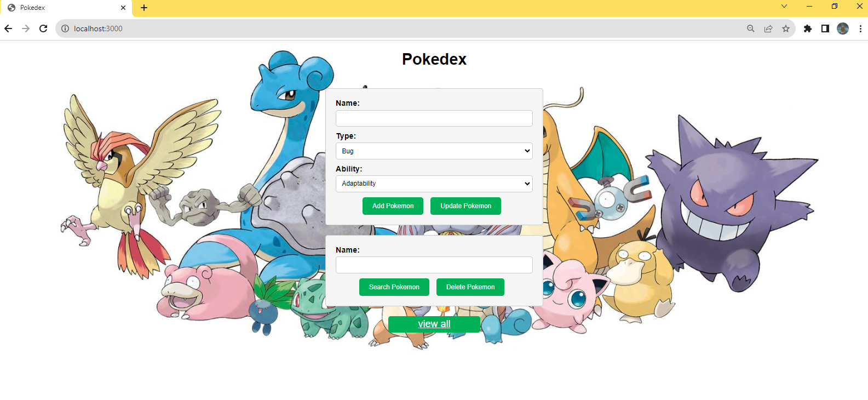The width and height of the screenshot is (868, 400).
Task: Open the Chrome profile avatar
Action: [x=843, y=28]
